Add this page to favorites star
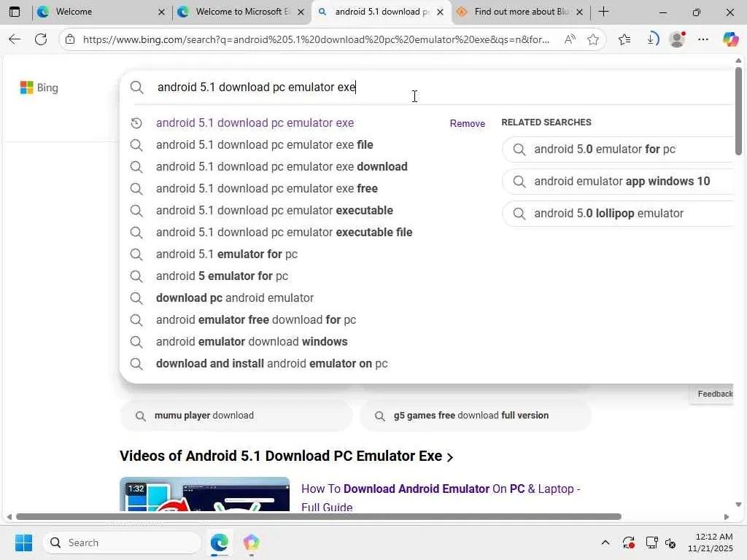The image size is (747, 560). [592, 39]
